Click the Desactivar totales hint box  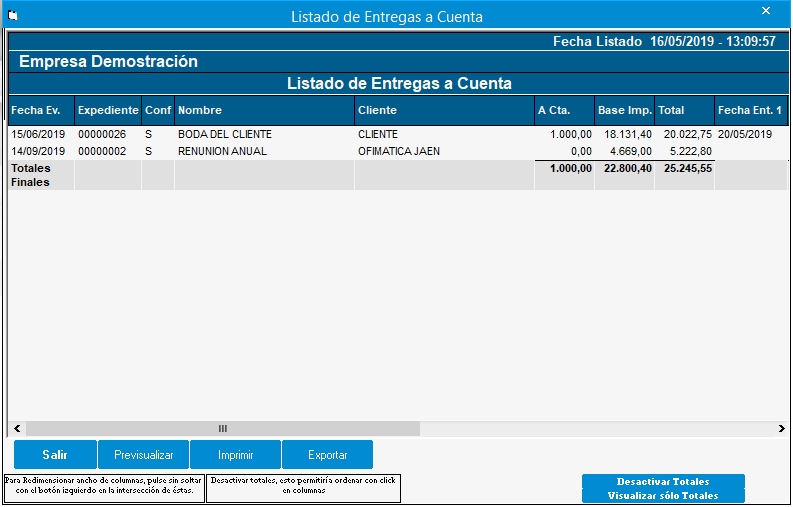pyautogui.click(x=303, y=488)
